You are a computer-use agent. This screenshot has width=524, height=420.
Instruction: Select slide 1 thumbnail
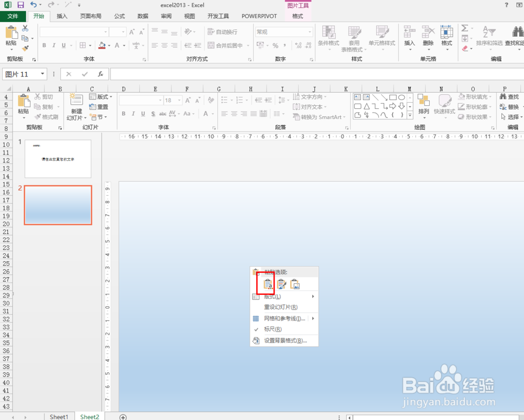(x=58, y=159)
